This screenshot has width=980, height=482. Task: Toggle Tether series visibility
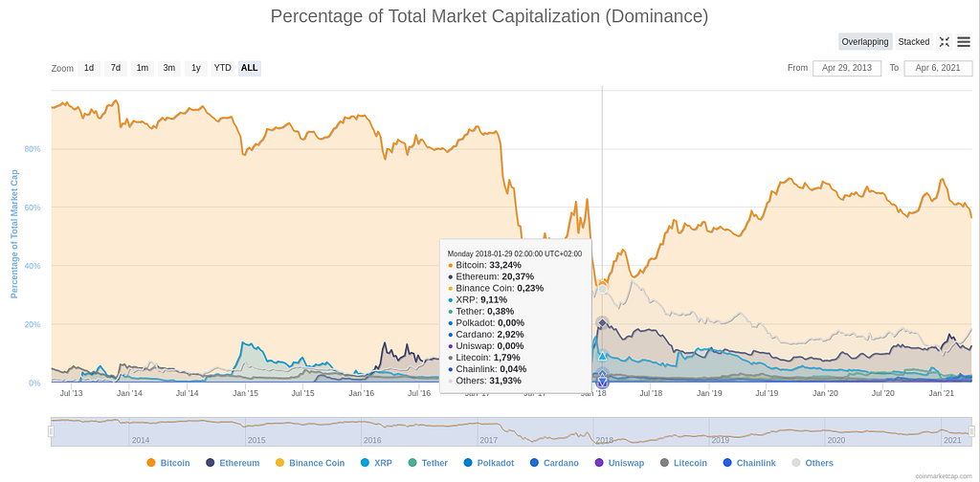coord(428,463)
